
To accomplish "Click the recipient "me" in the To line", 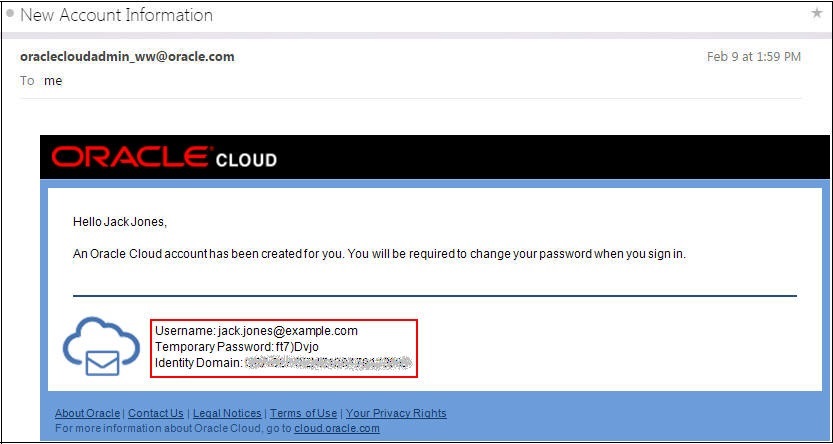I will click(53, 81).
